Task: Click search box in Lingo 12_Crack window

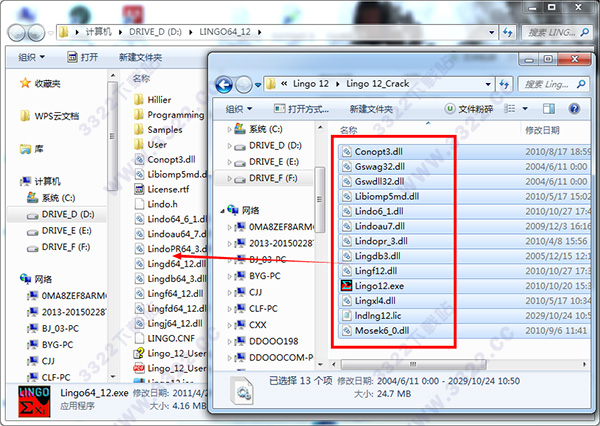Action: point(553,84)
